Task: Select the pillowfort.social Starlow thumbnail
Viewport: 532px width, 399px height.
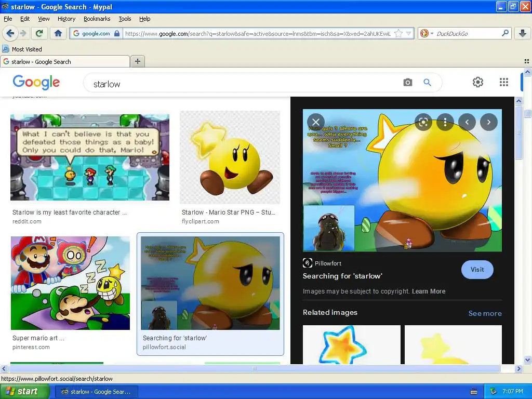Action: tap(210, 283)
